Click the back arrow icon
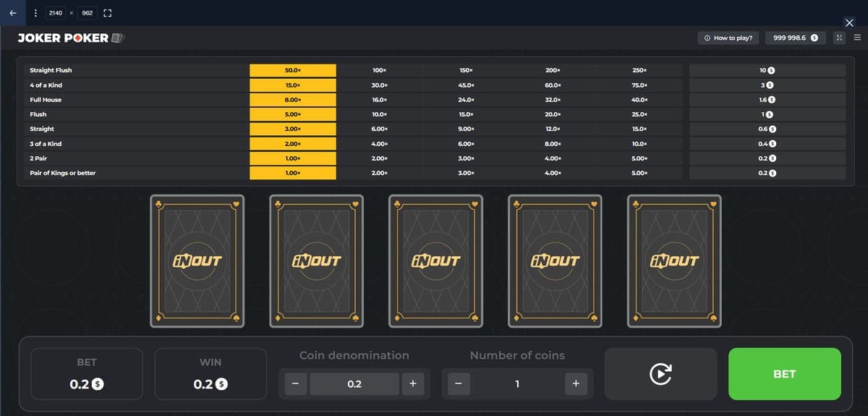 pos(12,13)
